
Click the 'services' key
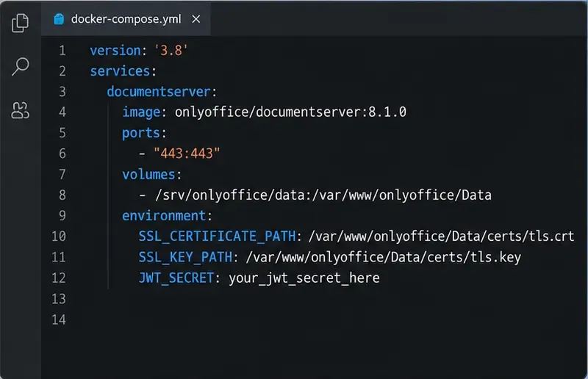(120, 71)
